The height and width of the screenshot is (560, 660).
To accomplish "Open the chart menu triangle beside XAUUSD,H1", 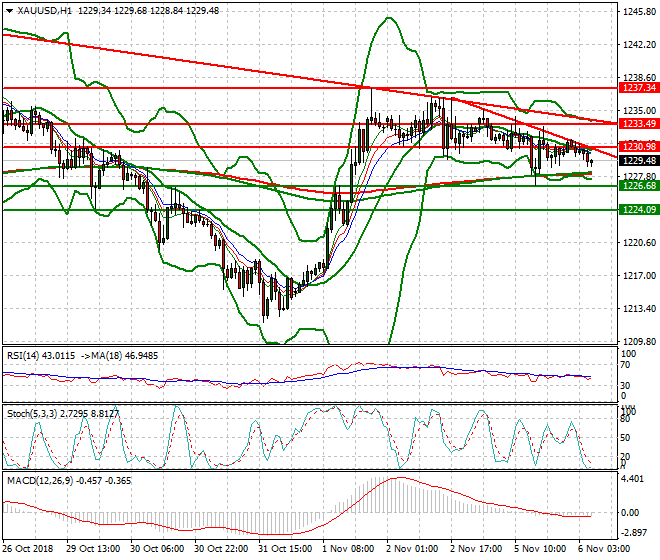I will (x=9, y=11).
